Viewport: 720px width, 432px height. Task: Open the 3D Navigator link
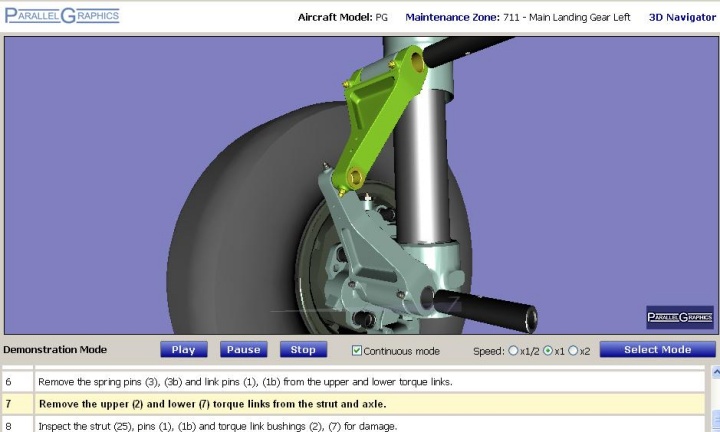point(682,17)
